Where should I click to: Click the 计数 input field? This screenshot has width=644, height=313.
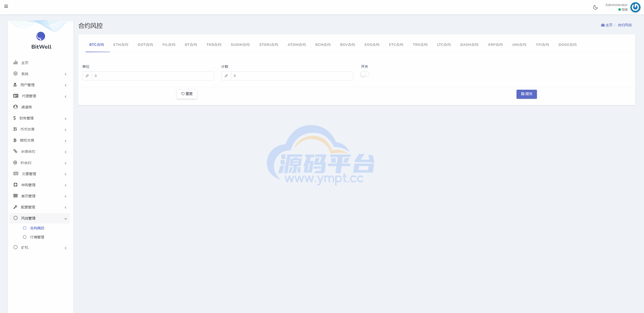point(292,76)
